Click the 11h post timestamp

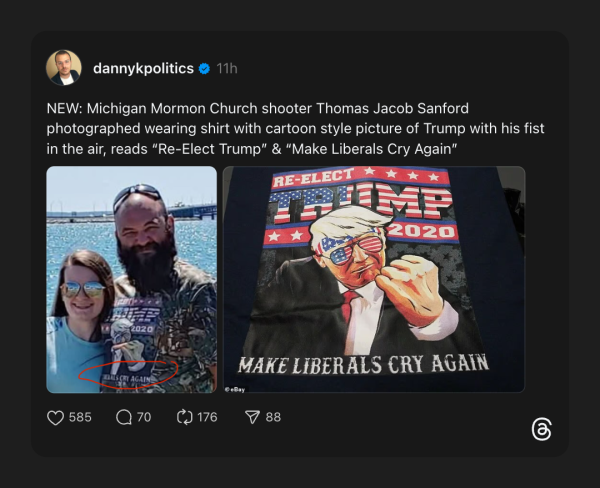[x=227, y=69]
